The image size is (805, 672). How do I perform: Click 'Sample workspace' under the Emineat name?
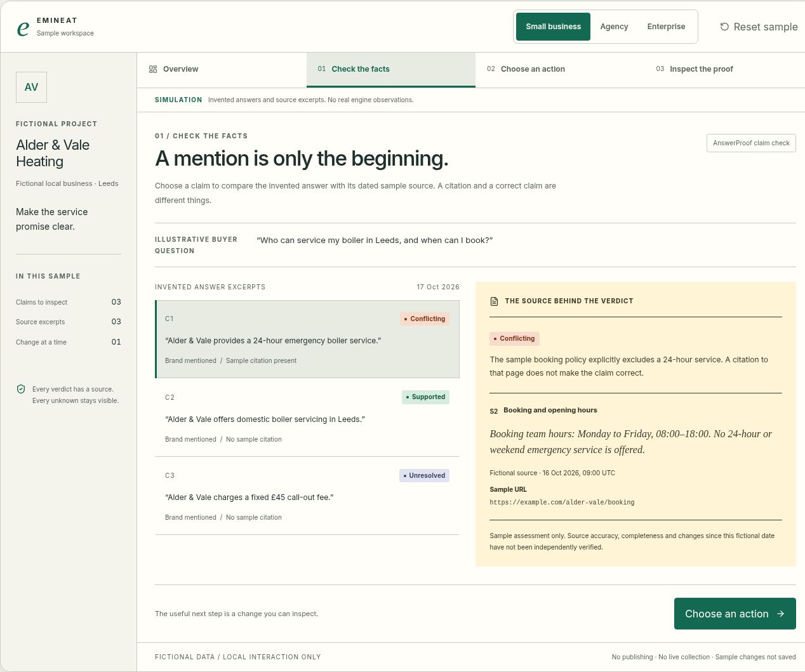(65, 33)
